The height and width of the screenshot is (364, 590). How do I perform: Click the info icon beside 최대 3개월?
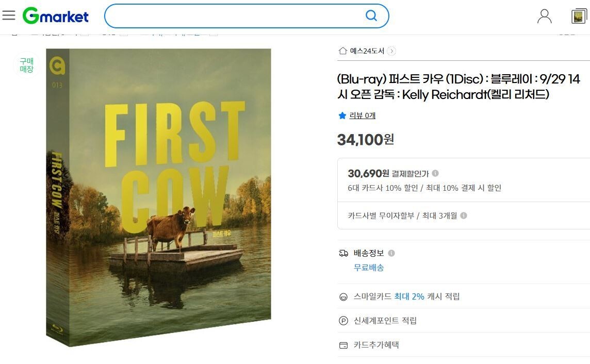point(464,216)
